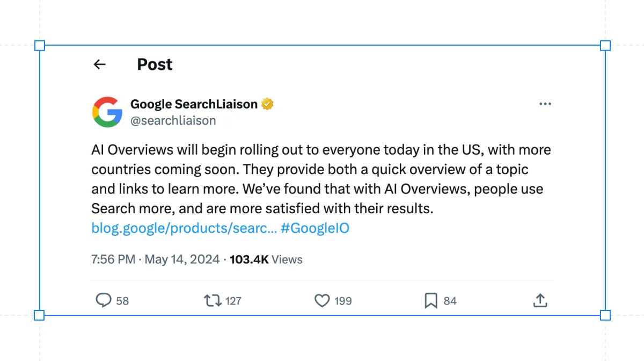Click the top-right selection handle
The height and width of the screenshot is (361, 644).
click(605, 46)
